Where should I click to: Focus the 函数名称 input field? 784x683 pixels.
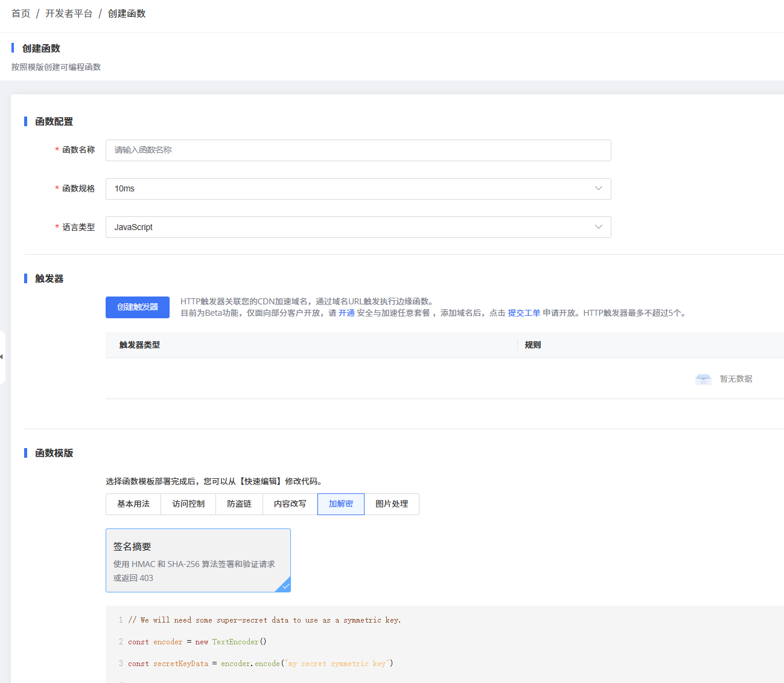[x=358, y=150]
